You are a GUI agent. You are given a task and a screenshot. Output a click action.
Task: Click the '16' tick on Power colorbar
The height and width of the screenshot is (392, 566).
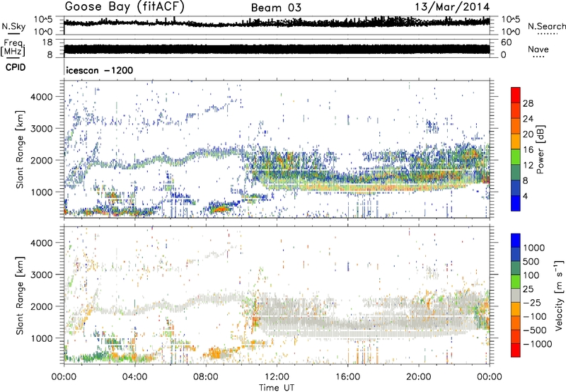(x=528, y=150)
